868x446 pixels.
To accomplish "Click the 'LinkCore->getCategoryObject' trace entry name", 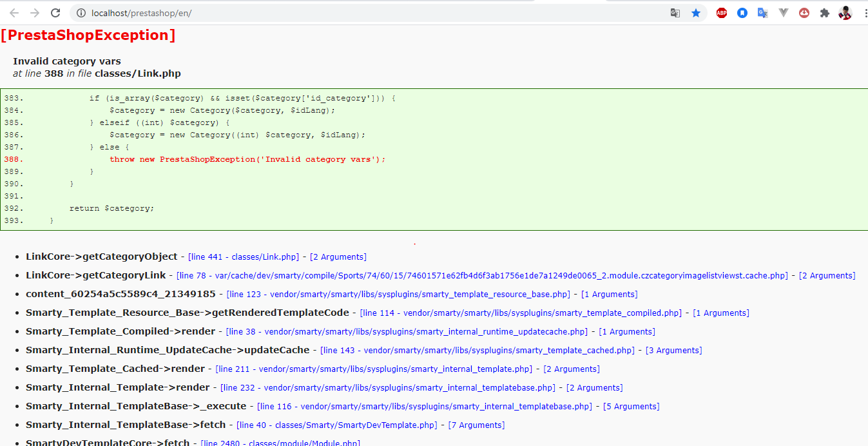I will tap(102, 257).
